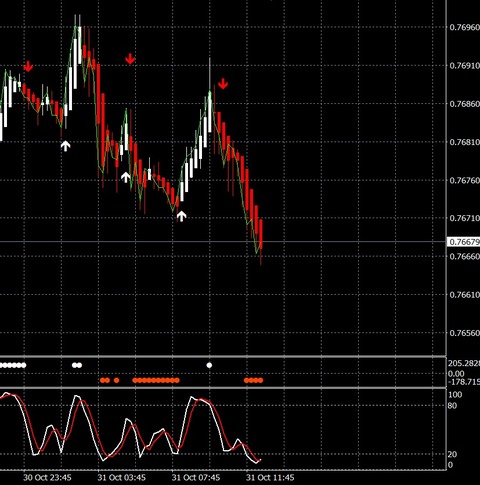Select the 0.76960 price axis label
Screen dimensions: 480x485
click(x=465, y=27)
